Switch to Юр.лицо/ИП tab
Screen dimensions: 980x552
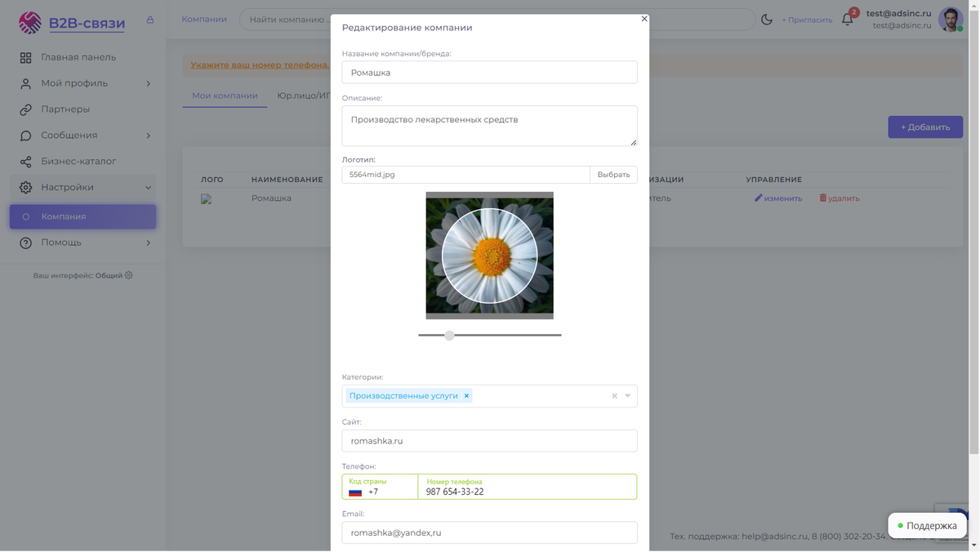pyautogui.click(x=303, y=96)
